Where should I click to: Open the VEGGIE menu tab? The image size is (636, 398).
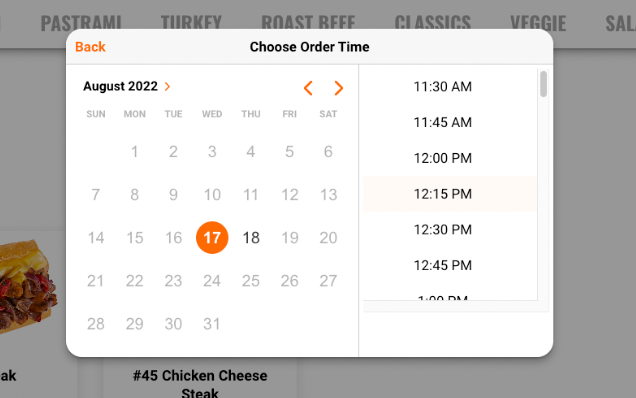pyautogui.click(x=538, y=23)
